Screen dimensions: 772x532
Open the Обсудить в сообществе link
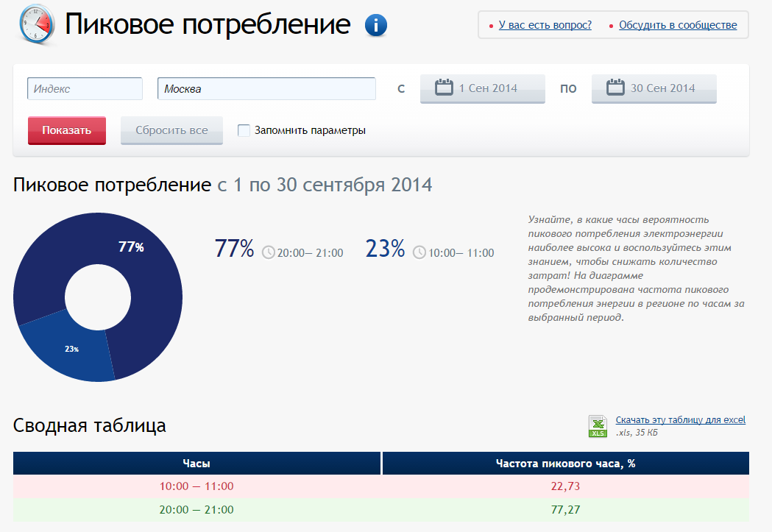pos(678,24)
